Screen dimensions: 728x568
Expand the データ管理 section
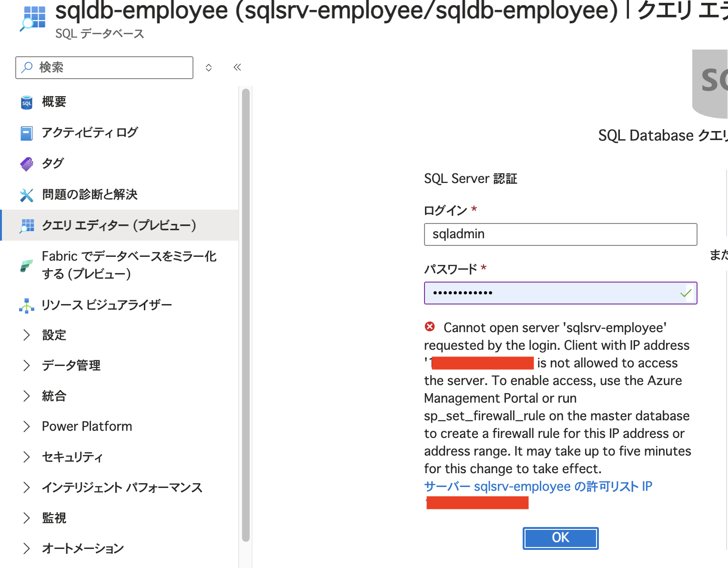71,365
